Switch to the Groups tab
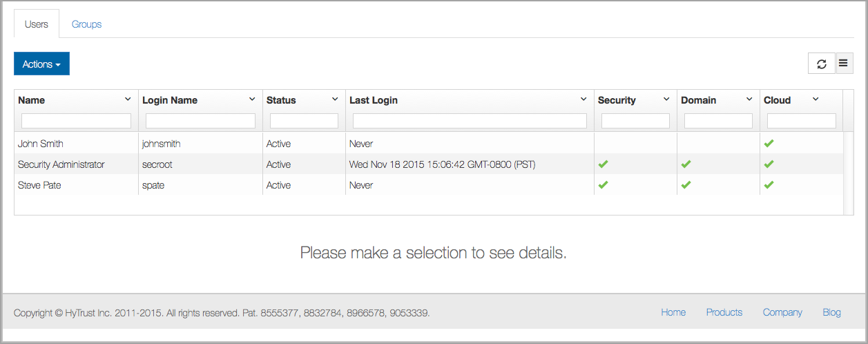 (x=86, y=24)
